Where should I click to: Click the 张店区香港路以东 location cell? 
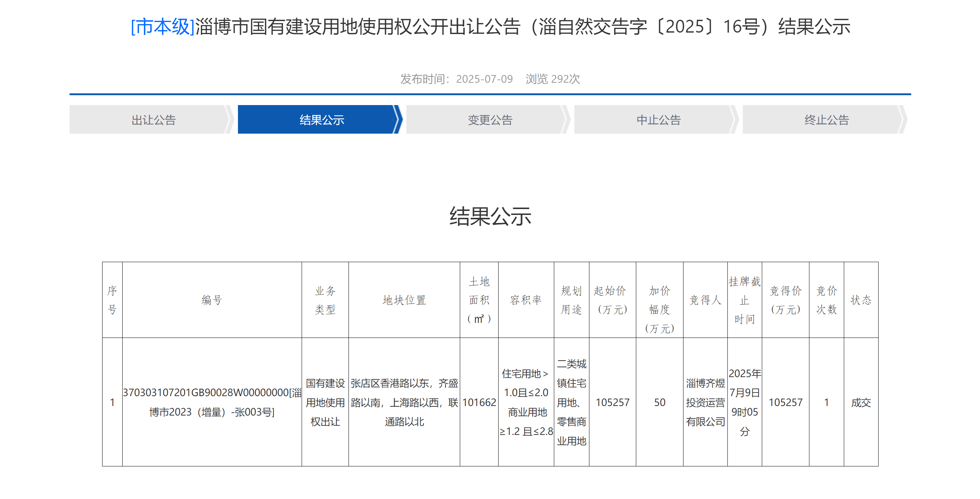coord(405,402)
